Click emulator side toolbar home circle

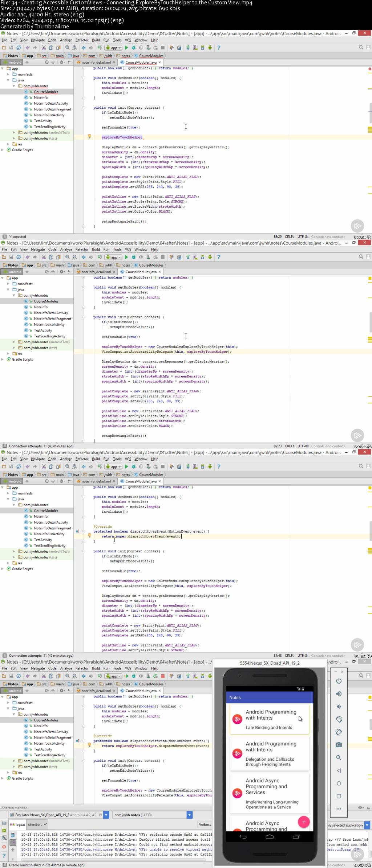[x=339, y=783]
